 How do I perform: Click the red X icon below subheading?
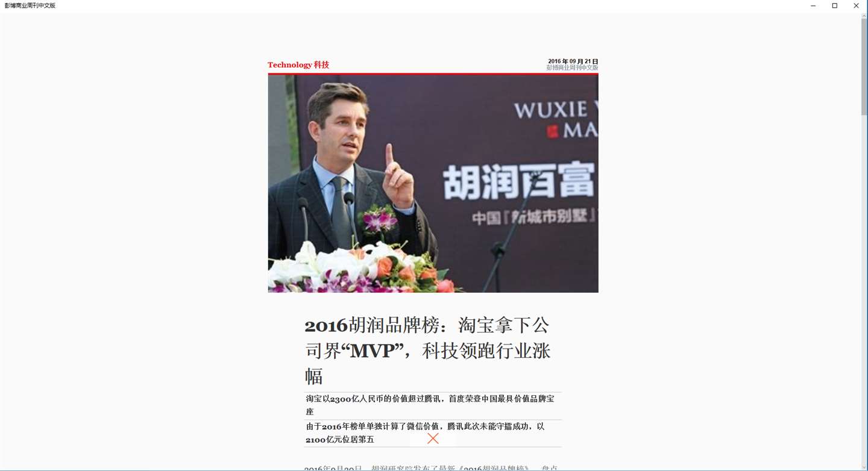point(433,438)
